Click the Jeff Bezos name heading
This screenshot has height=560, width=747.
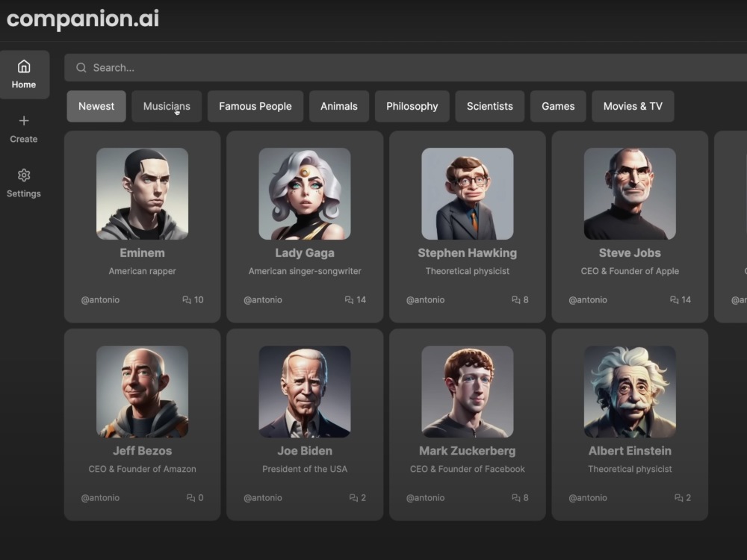tap(143, 450)
